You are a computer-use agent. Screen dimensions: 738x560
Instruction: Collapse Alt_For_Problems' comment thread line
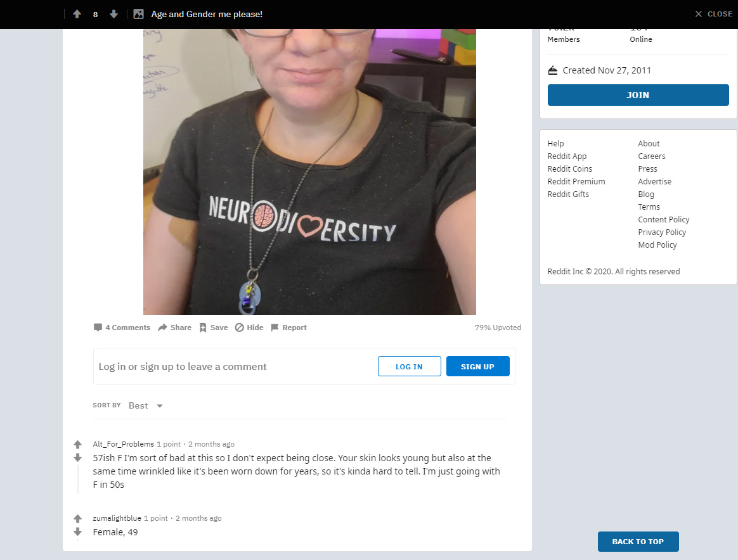[x=77, y=479]
